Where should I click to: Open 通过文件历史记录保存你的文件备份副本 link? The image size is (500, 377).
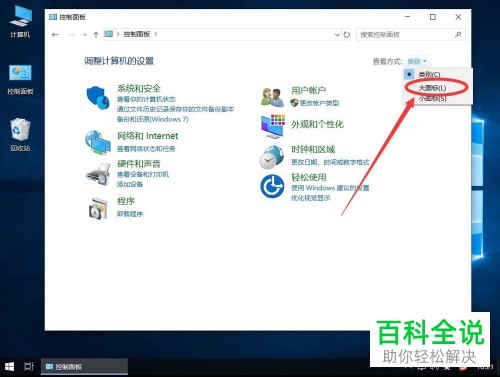(x=175, y=109)
